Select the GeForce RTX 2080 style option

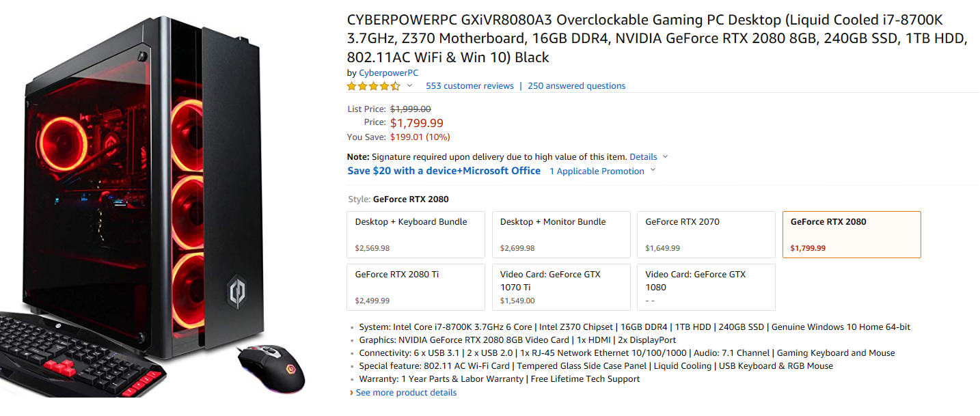coord(852,234)
